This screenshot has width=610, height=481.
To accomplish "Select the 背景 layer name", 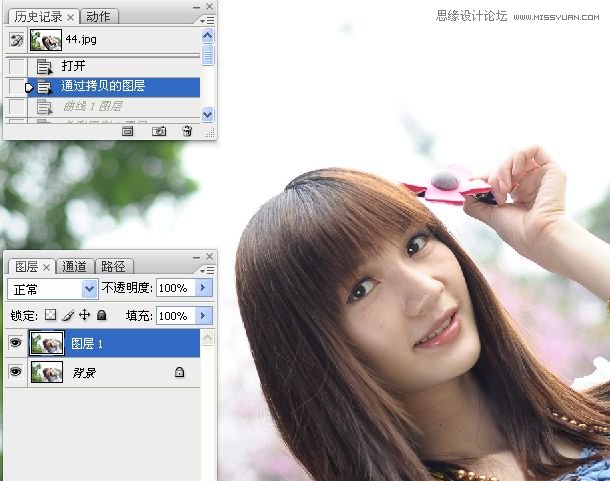I will [84, 373].
